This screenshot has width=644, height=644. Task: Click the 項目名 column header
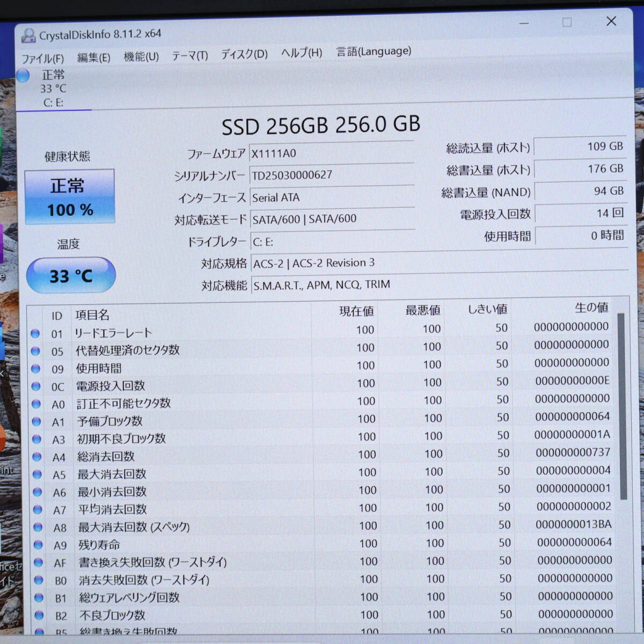point(92,315)
